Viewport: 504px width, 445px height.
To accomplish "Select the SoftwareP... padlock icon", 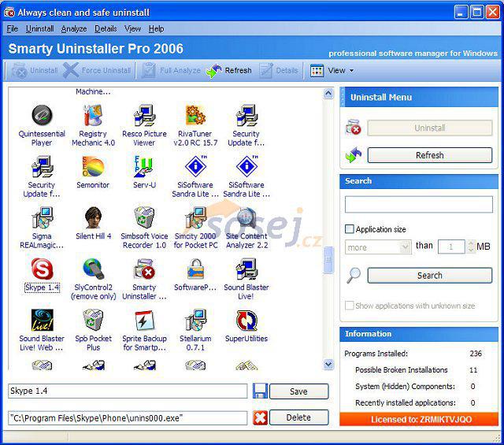I will tap(195, 269).
